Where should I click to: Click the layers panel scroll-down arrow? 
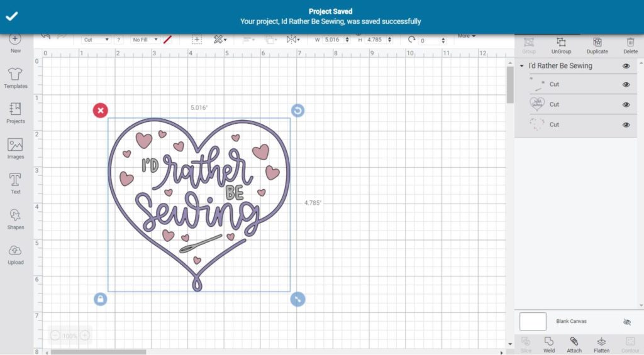point(641,305)
